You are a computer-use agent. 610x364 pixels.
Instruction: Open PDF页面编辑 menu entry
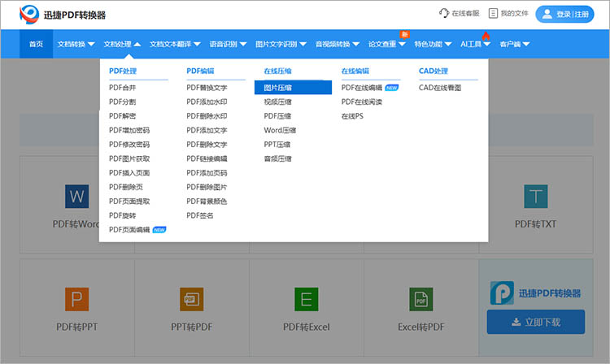point(129,230)
